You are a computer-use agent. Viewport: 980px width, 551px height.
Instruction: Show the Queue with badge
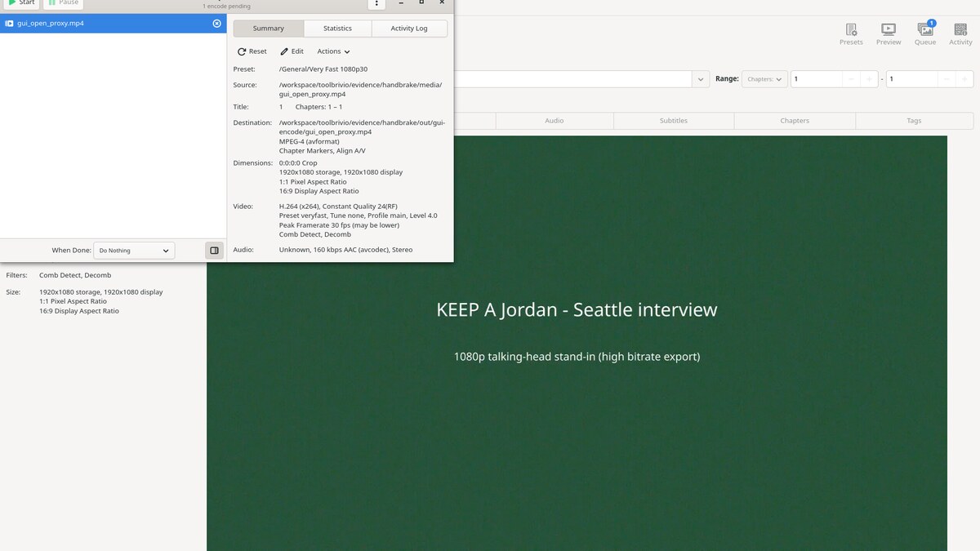click(x=925, y=34)
